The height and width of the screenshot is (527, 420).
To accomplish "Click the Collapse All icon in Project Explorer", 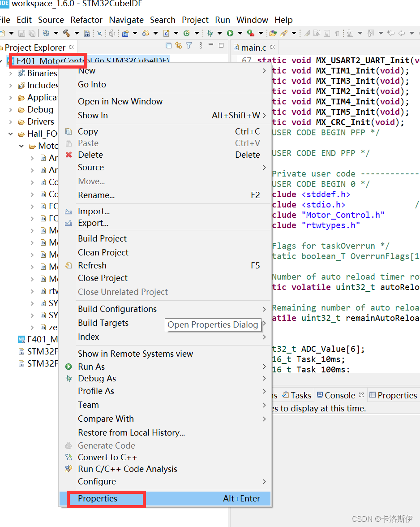I will [x=168, y=45].
